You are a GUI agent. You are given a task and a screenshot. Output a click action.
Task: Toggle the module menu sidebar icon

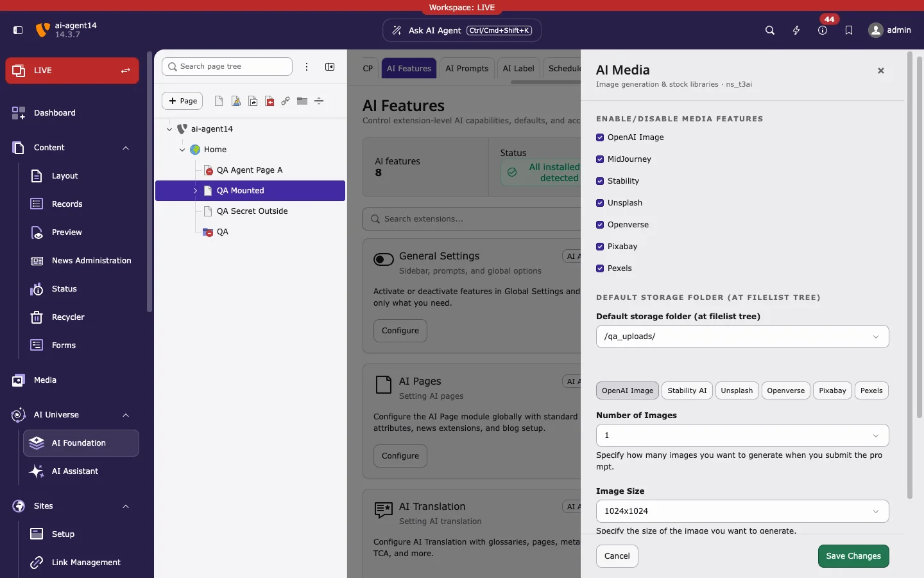click(18, 30)
